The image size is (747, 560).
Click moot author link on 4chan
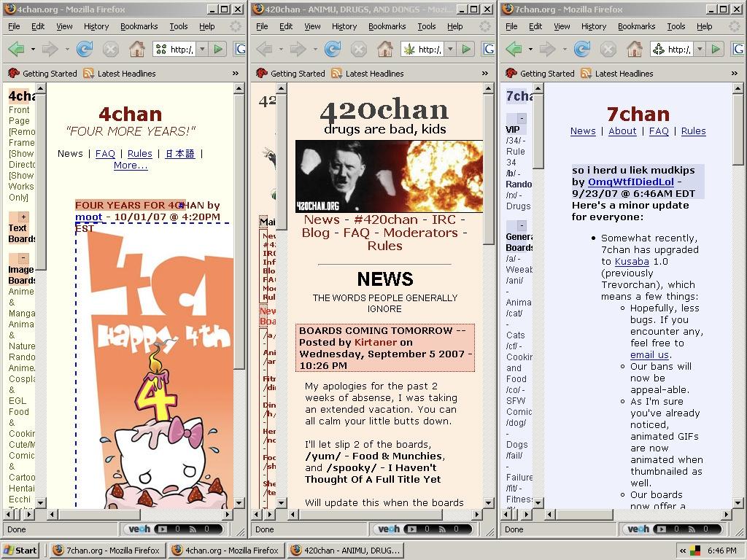[88, 217]
